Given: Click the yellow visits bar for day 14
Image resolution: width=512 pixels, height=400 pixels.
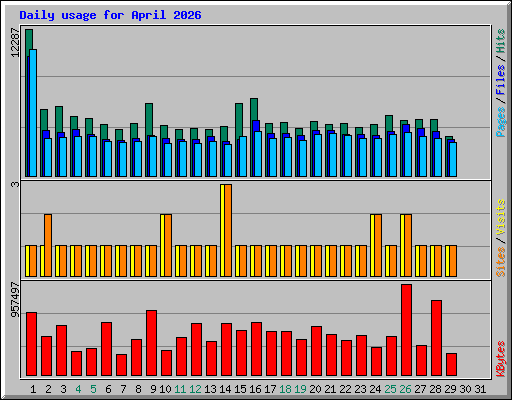Looking at the screenshot, I should click(222, 230).
